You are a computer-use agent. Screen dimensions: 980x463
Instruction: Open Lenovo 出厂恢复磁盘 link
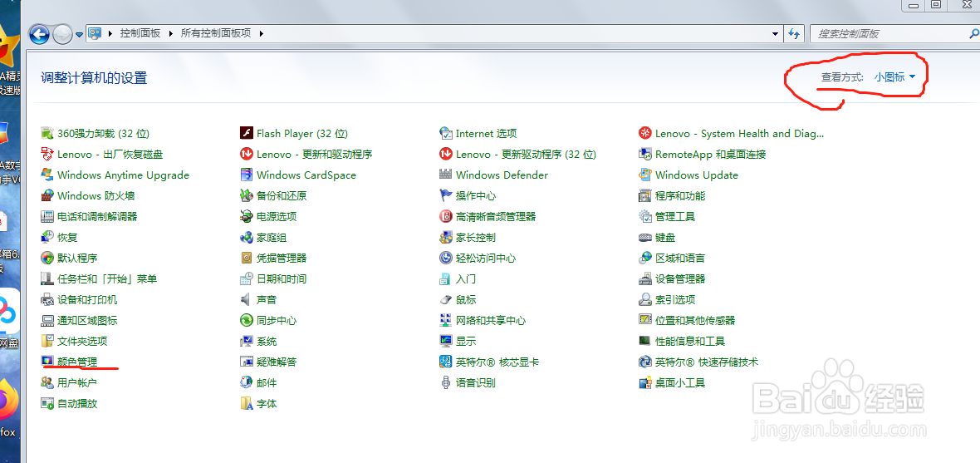coord(110,154)
